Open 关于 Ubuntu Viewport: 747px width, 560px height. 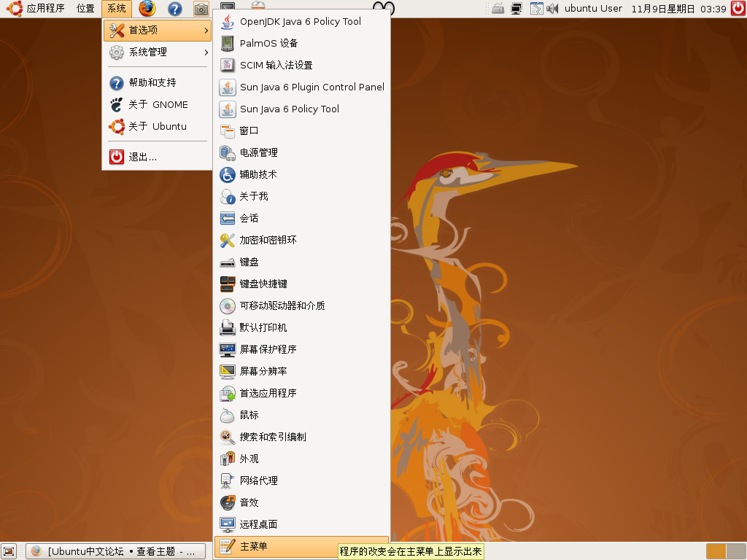(x=158, y=127)
